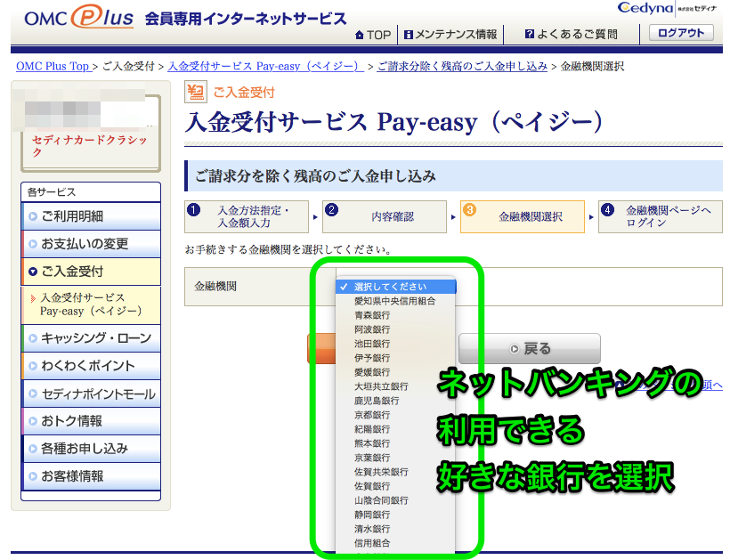Open ご利用明細 in the sidebar
The width and height of the screenshot is (730, 560).
pyautogui.click(x=91, y=216)
